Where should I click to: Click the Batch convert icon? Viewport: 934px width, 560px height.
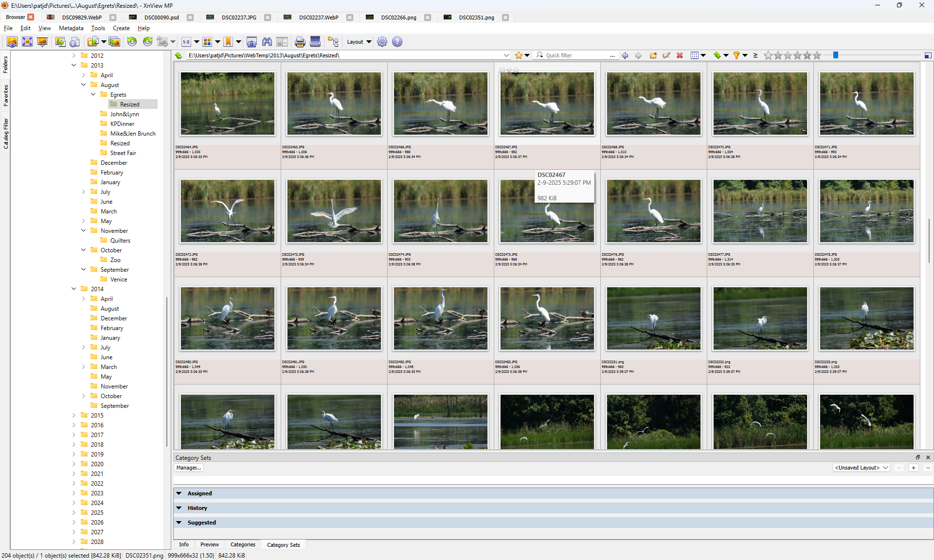114,42
